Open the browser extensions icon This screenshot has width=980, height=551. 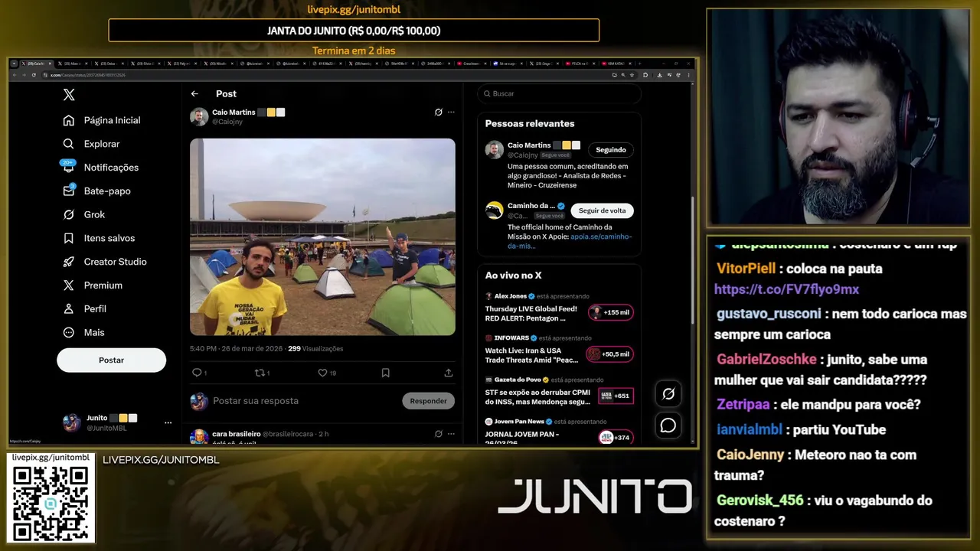coord(645,75)
